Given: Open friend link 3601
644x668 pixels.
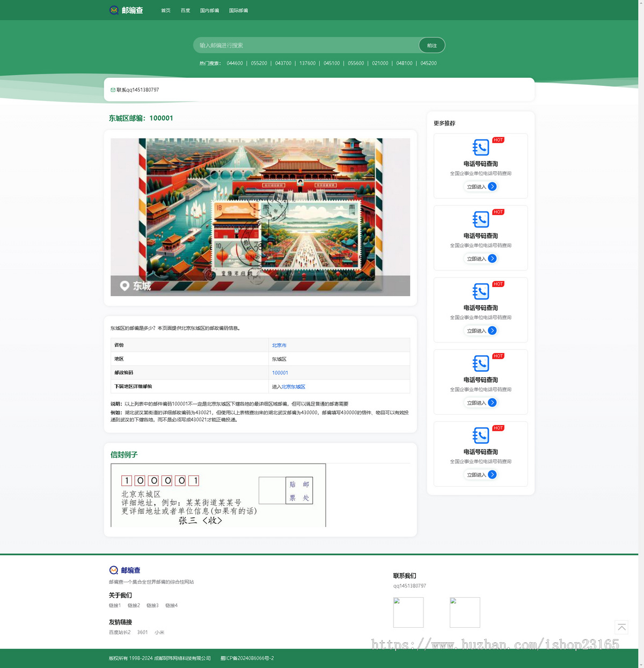Looking at the screenshot, I should (x=143, y=633).
